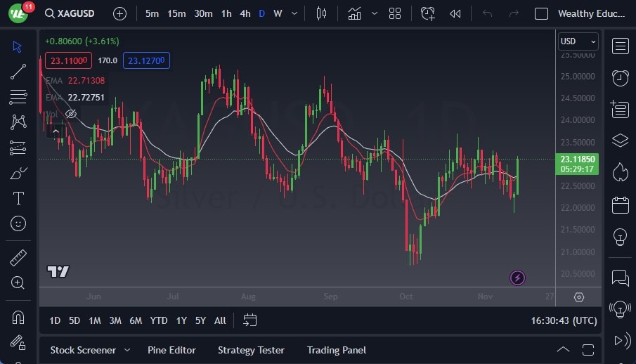Expand more timeframes dropdown after W
This screenshot has height=364, width=636.
[x=294, y=13]
